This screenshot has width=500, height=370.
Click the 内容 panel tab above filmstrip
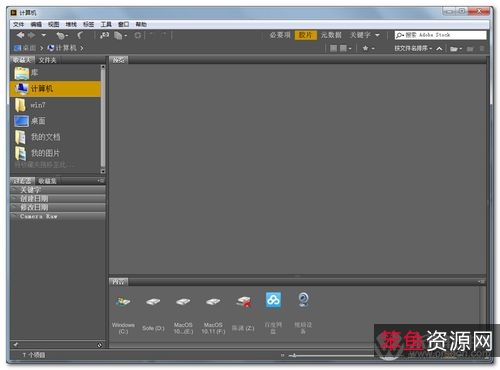coord(119,282)
